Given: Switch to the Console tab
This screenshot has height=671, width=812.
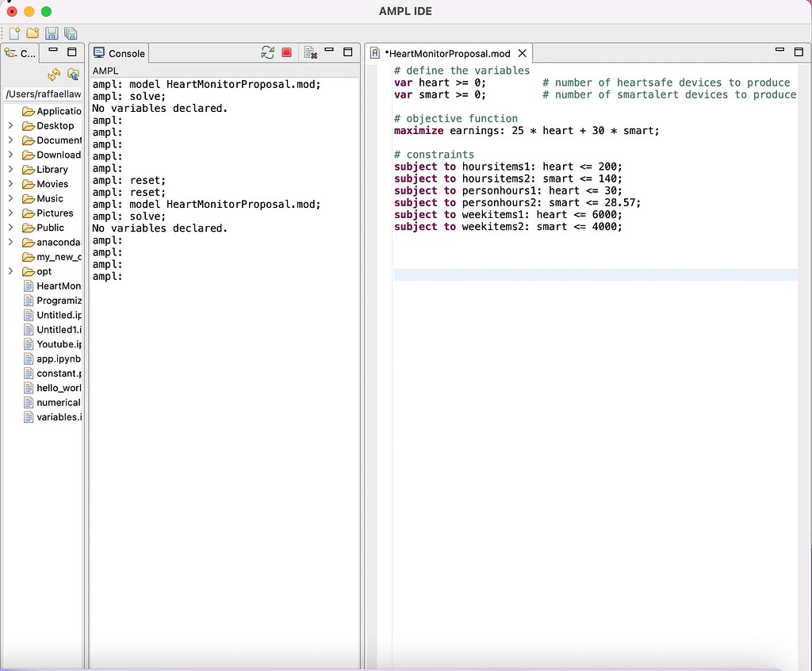Looking at the screenshot, I should [x=119, y=53].
